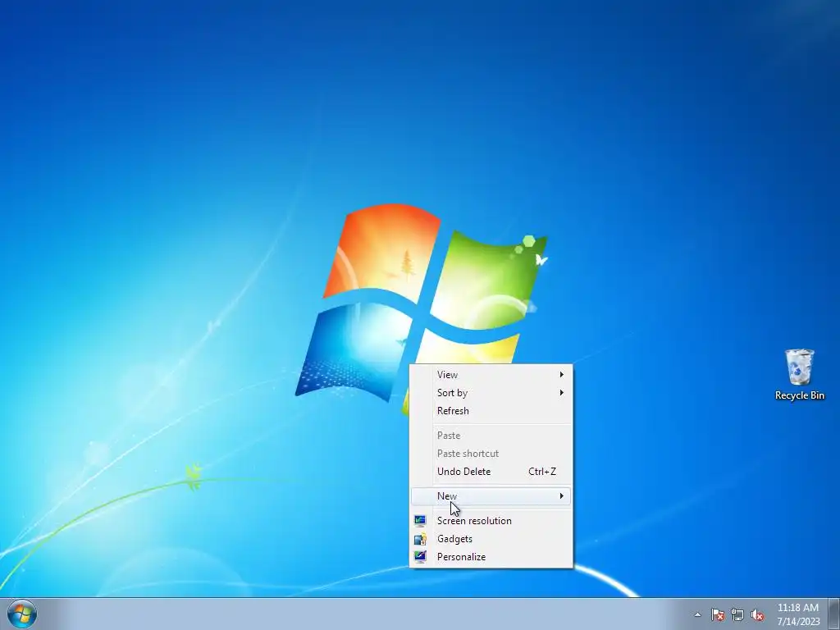Click the Recycle Bin label text
840x630 pixels.
(x=799, y=395)
